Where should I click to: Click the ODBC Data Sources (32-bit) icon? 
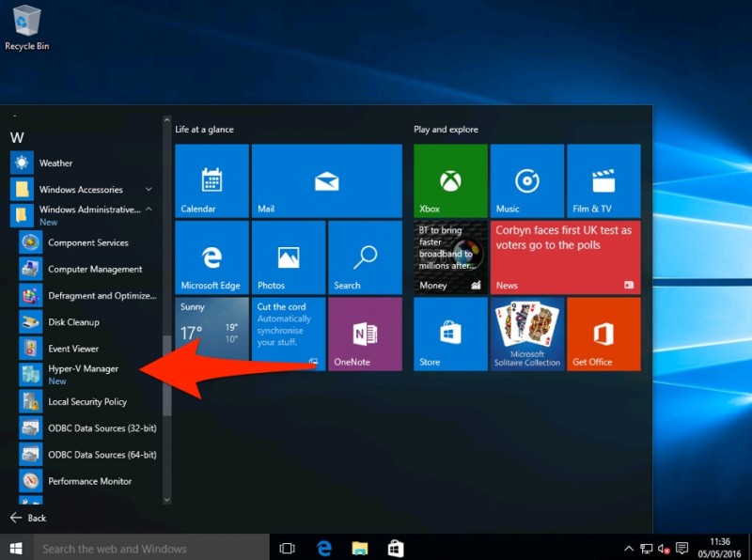pos(31,428)
